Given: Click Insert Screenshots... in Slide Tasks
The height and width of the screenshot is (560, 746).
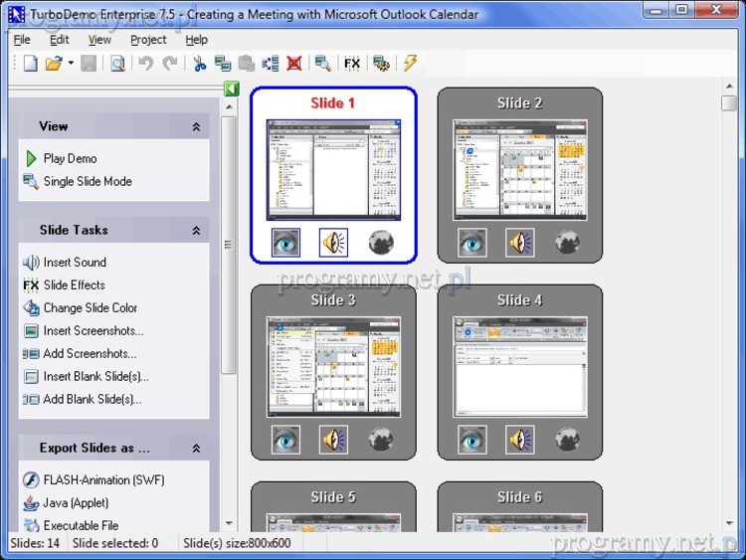Looking at the screenshot, I should point(93,331).
